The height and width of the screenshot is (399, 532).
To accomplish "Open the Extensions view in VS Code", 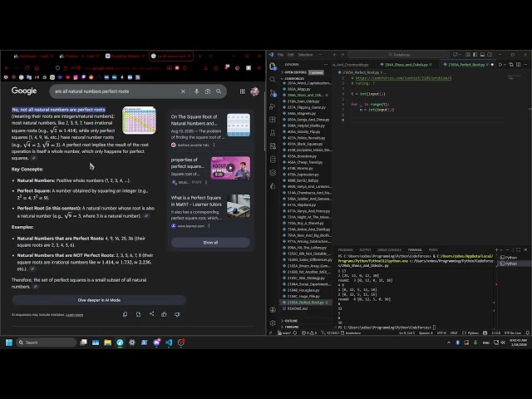I will tap(273, 120).
